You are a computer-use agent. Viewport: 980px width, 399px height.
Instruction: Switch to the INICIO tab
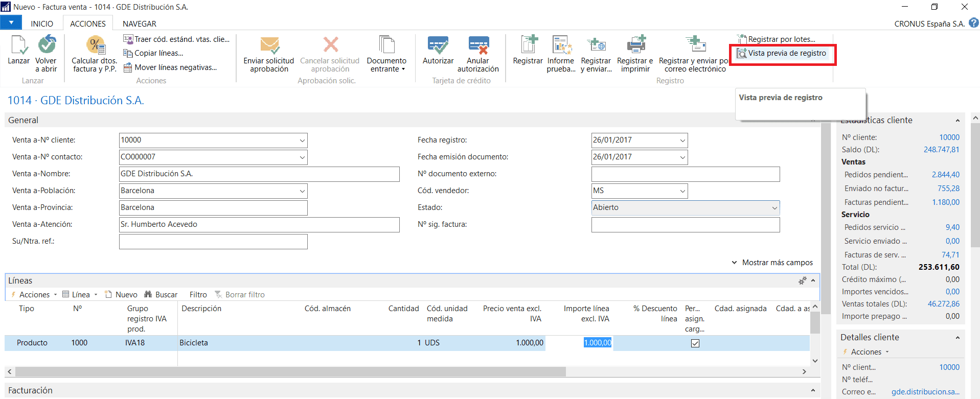pyautogui.click(x=42, y=24)
